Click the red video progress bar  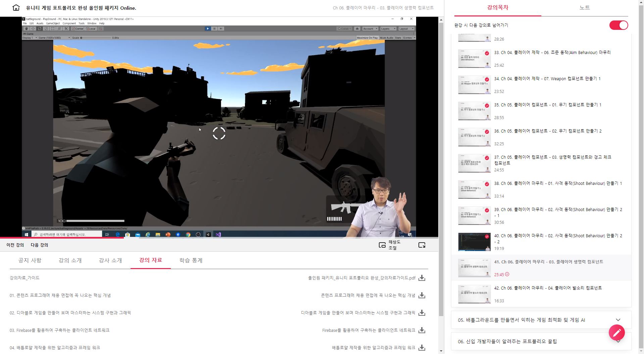pyautogui.click(x=62, y=238)
